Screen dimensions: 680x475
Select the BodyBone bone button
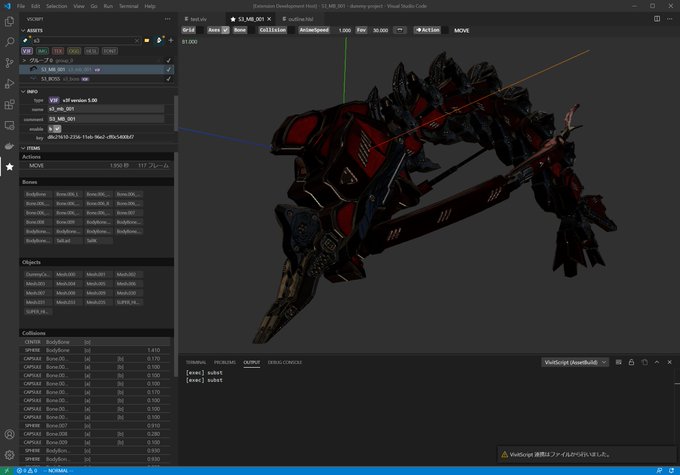[38, 194]
